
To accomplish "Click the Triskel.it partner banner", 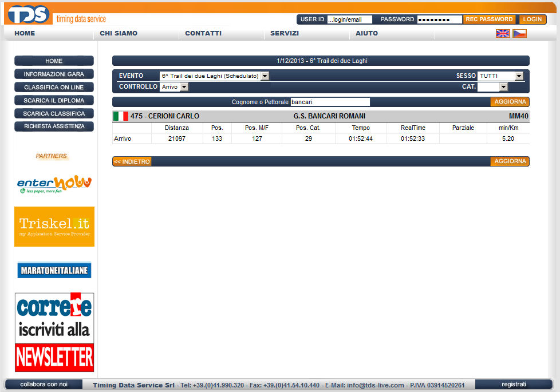I will point(54,227).
